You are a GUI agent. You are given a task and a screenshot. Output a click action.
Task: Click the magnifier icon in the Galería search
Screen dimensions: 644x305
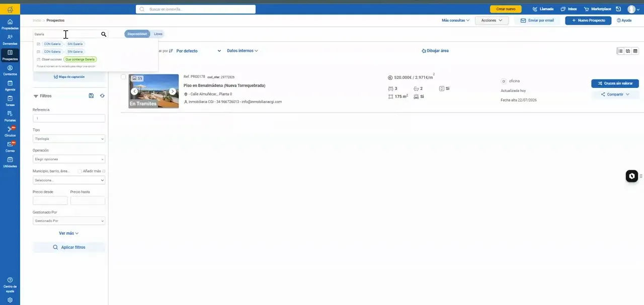click(104, 34)
